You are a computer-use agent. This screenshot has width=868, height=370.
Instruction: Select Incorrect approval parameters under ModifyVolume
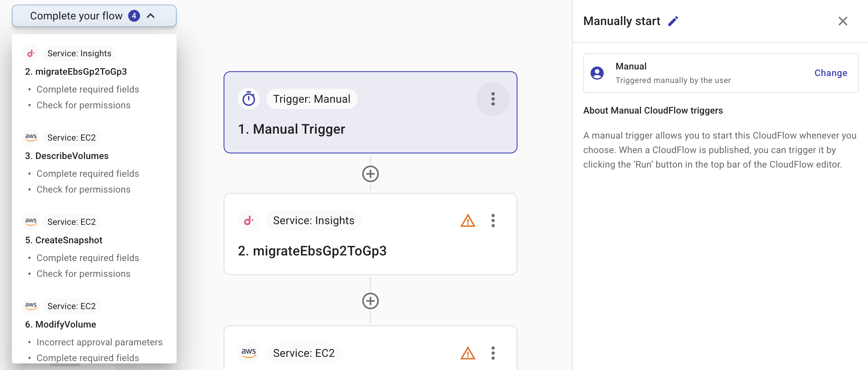[100, 342]
